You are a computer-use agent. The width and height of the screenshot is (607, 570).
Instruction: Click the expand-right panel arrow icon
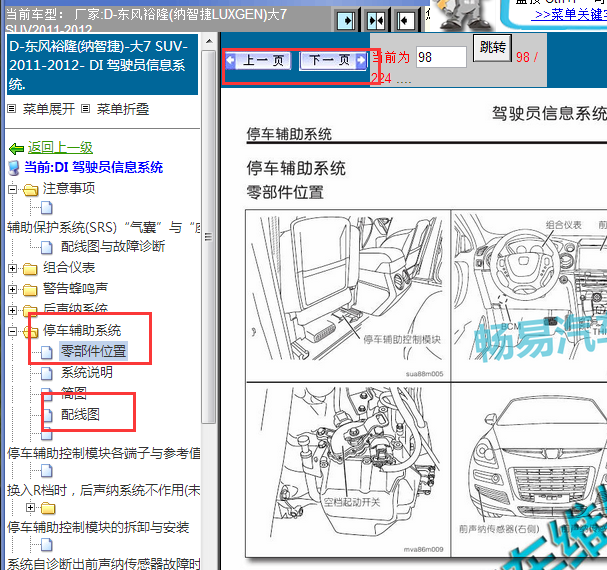pyautogui.click(x=345, y=20)
